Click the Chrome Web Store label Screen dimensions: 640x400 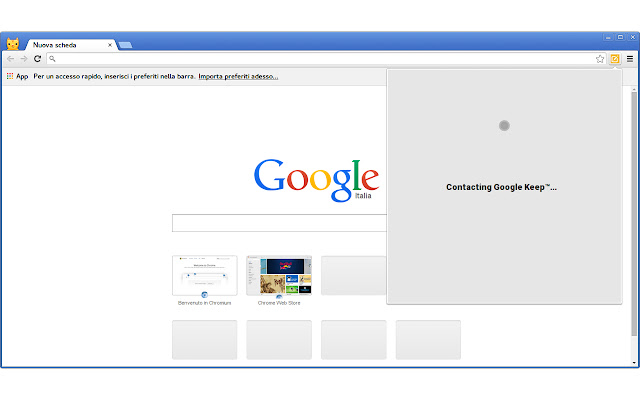(x=279, y=303)
